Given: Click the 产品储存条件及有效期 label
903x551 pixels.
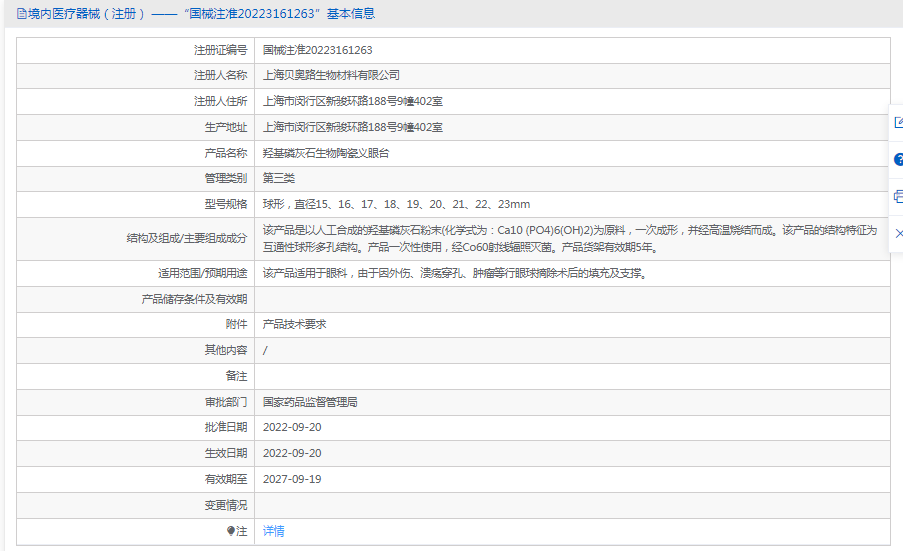Looking at the screenshot, I should click(194, 299).
